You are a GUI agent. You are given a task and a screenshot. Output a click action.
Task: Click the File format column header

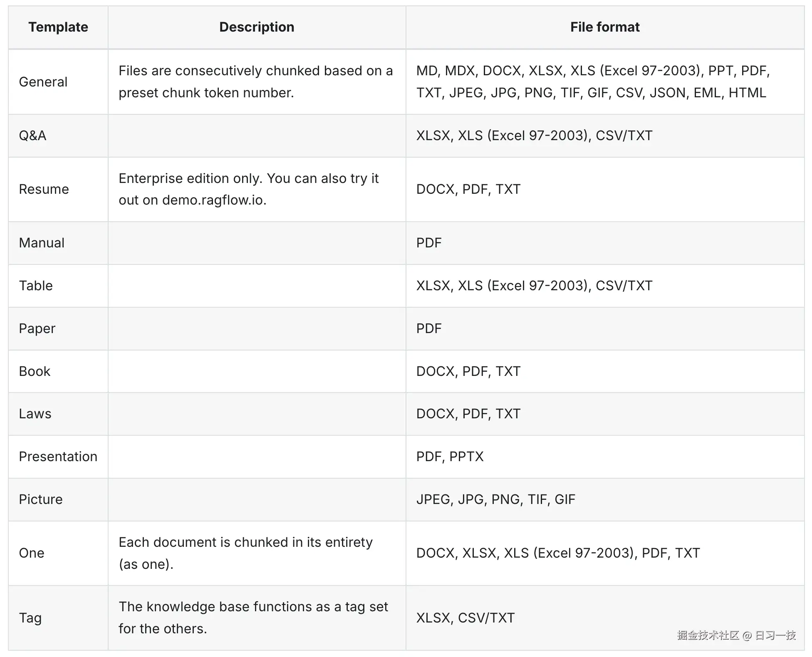tap(604, 27)
